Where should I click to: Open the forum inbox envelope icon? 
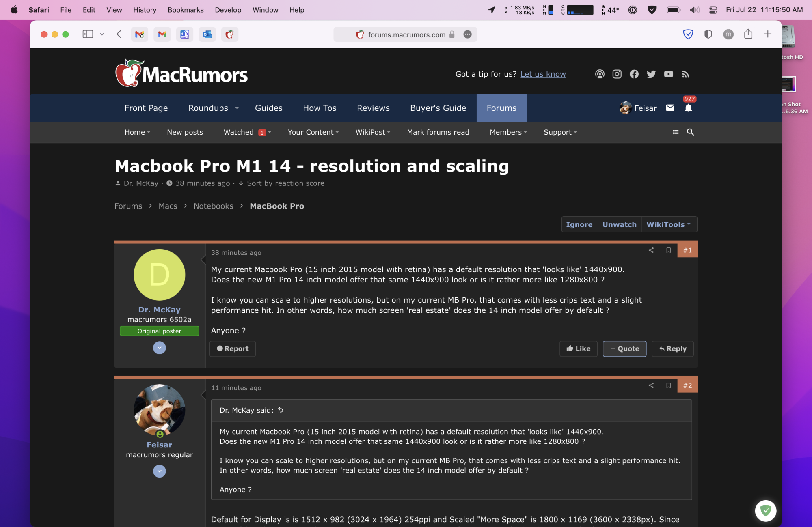coord(670,108)
